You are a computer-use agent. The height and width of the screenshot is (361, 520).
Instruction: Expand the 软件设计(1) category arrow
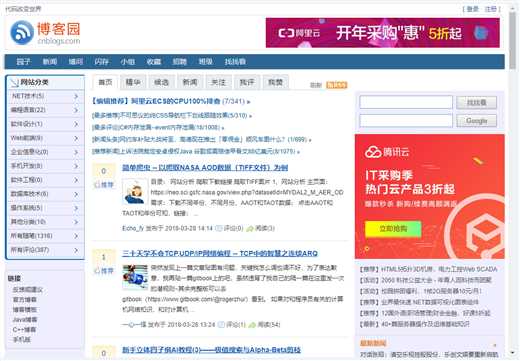pos(76,124)
